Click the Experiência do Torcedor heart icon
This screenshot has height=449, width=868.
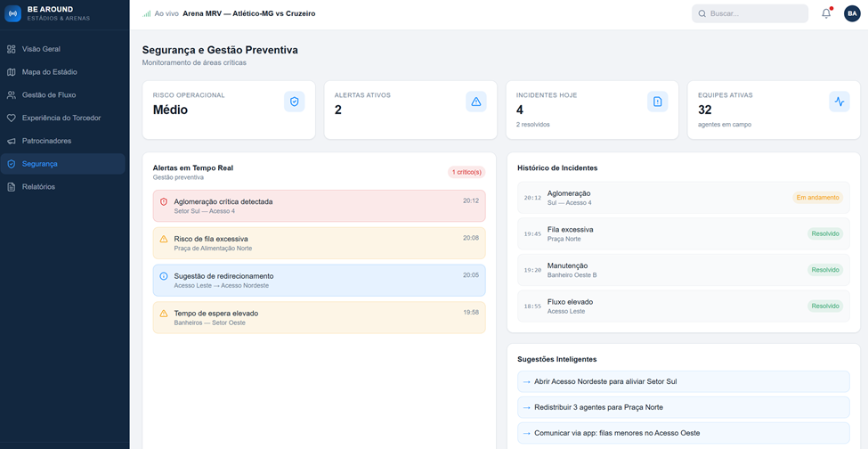[11, 118]
